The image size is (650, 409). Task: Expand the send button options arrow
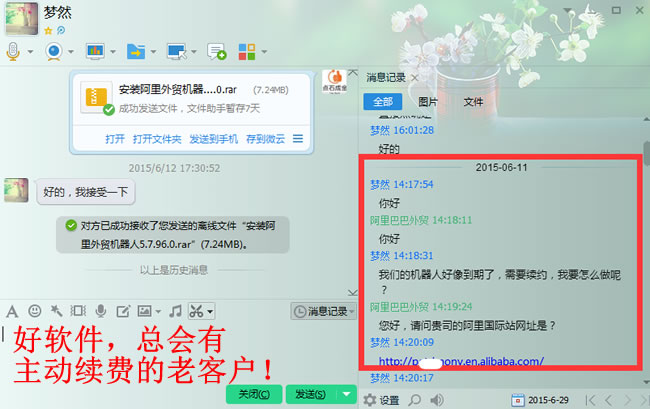click(347, 394)
